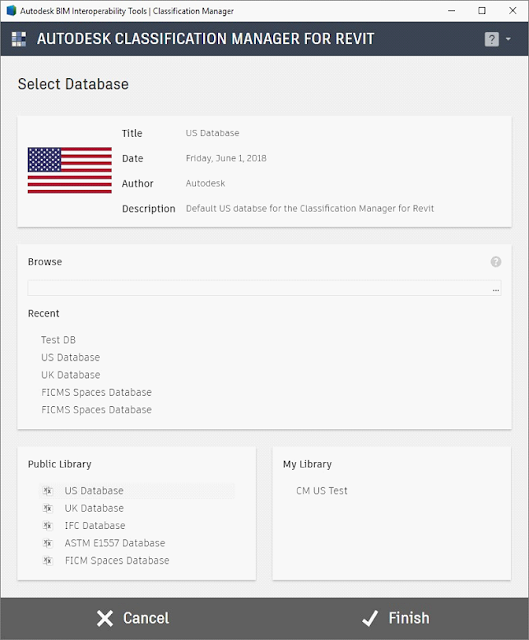
Task: Click the Autodesk app icon in title bar
Action: click(11, 11)
